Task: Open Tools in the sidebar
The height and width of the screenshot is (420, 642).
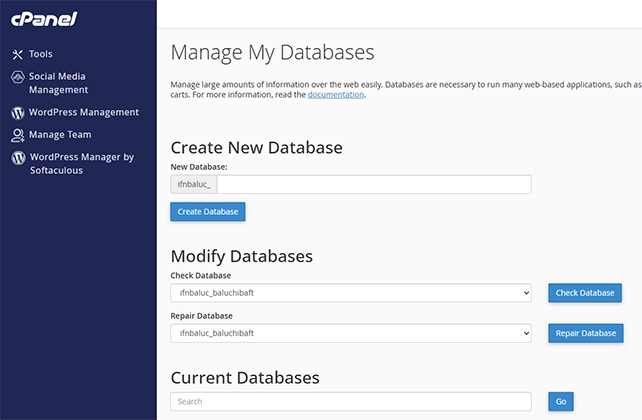Action: (x=41, y=54)
